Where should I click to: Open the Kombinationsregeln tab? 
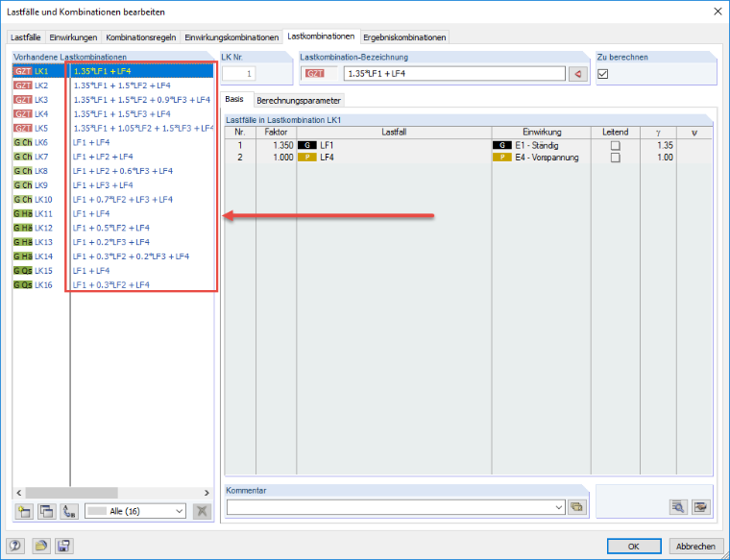[141, 37]
